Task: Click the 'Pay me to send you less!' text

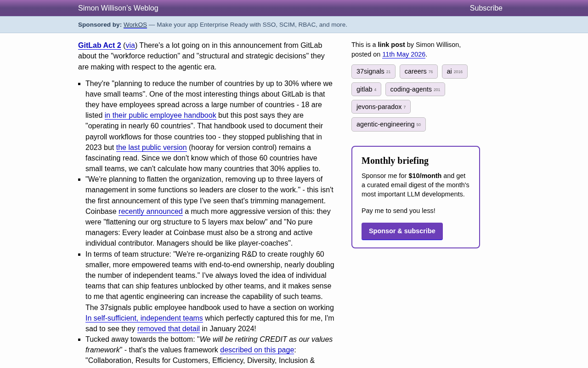Action: 398,211
